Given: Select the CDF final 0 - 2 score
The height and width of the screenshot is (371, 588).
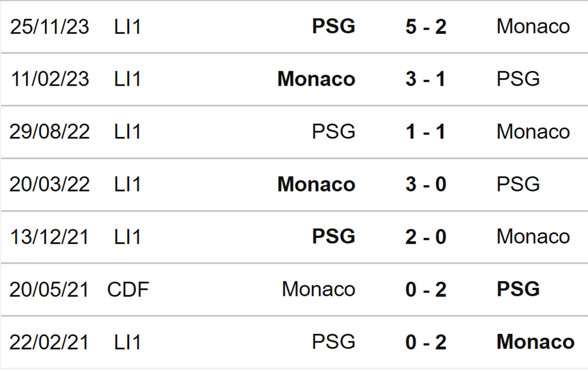Looking at the screenshot, I should [426, 289].
